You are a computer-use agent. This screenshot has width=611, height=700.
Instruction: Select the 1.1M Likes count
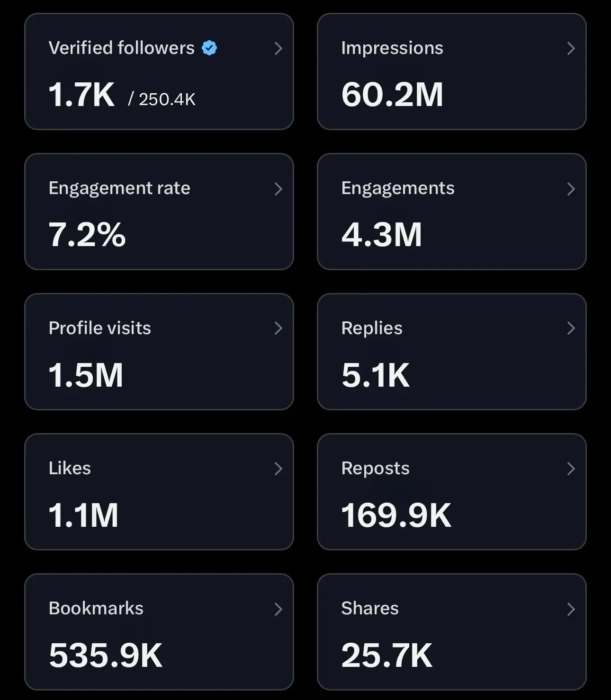click(83, 515)
